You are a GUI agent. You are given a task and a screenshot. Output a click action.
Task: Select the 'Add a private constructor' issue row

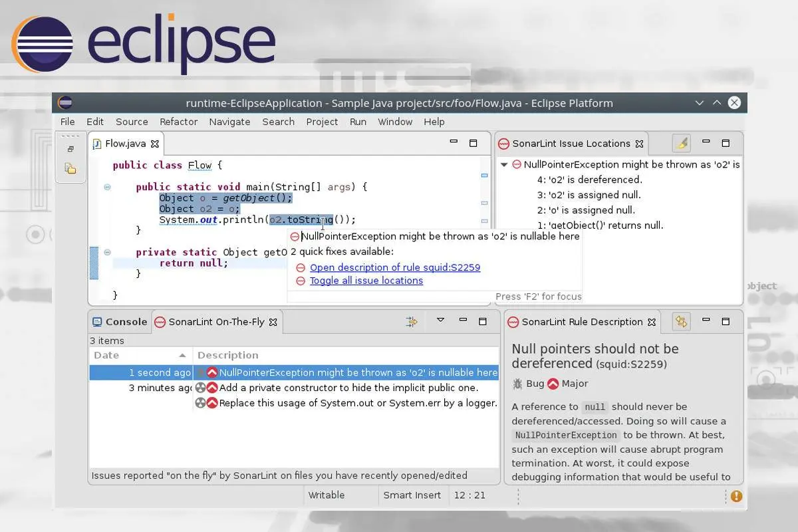coord(294,388)
